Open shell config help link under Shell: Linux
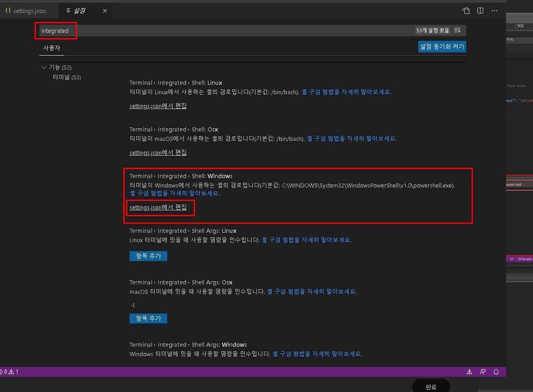This screenshot has height=392, width=533. pos(346,92)
